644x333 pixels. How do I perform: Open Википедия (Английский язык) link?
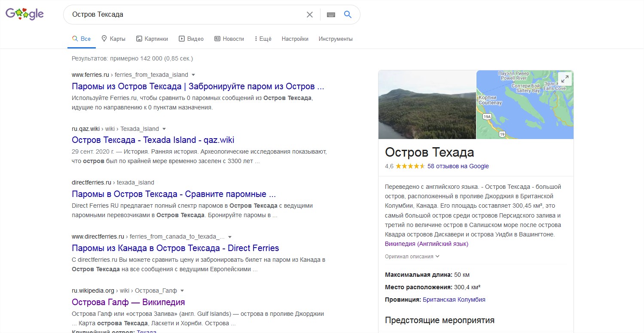coord(427,244)
